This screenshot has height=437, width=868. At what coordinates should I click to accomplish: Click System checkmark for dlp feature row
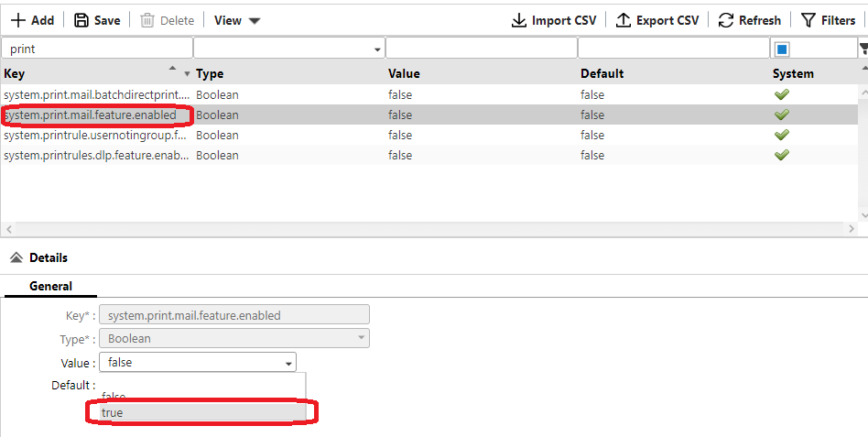pos(781,155)
